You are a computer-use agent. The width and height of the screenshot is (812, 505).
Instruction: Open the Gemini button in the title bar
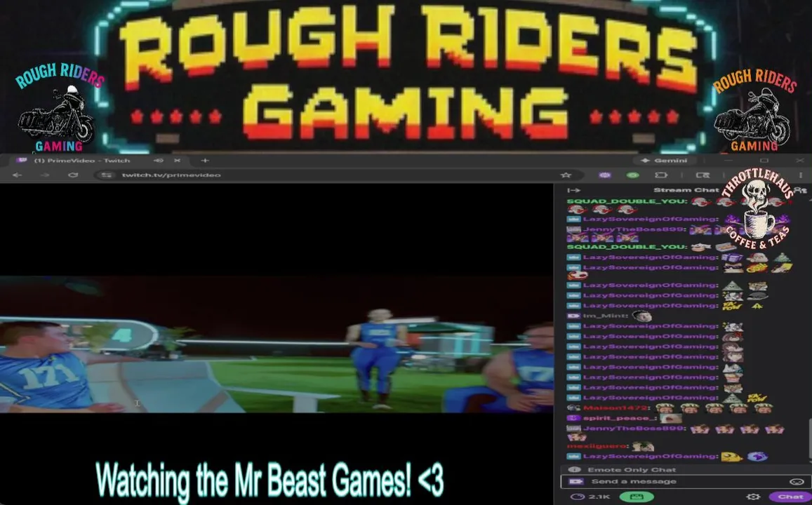(664, 161)
